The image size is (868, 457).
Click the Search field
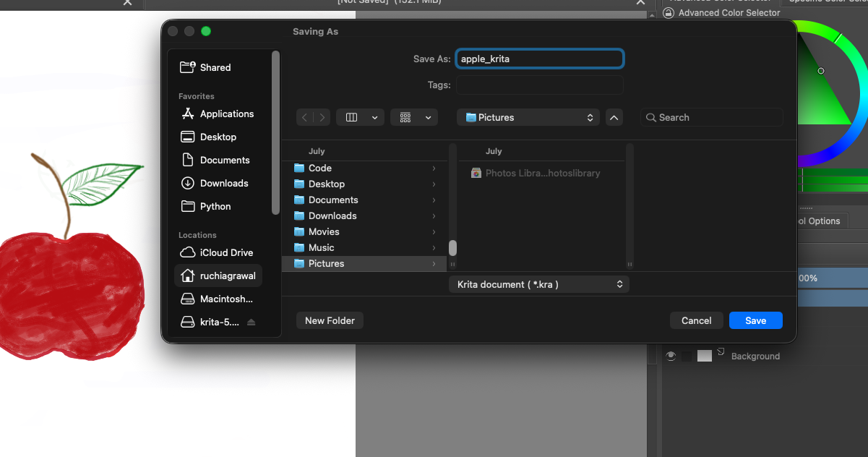pos(712,117)
